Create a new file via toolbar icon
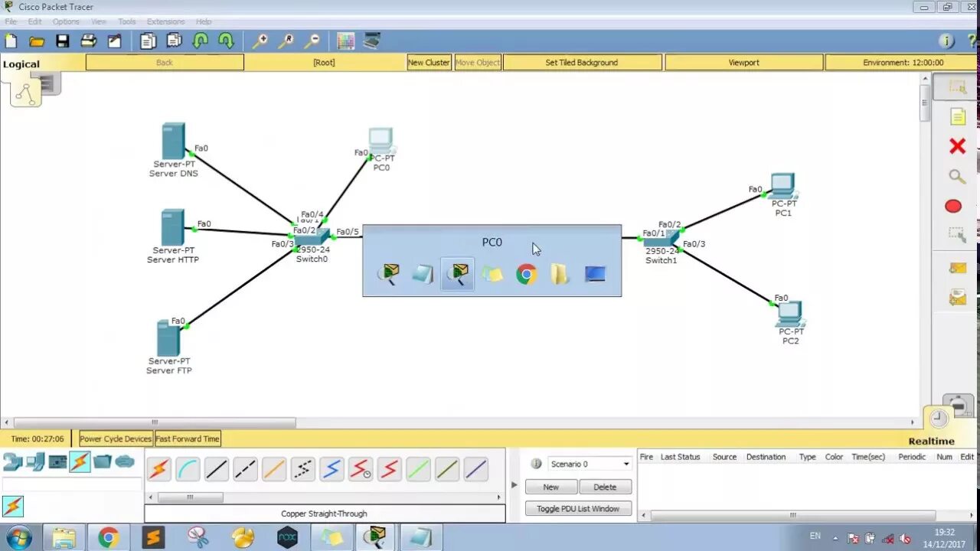Image resolution: width=980 pixels, height=551 pixels. pos(11,41)
